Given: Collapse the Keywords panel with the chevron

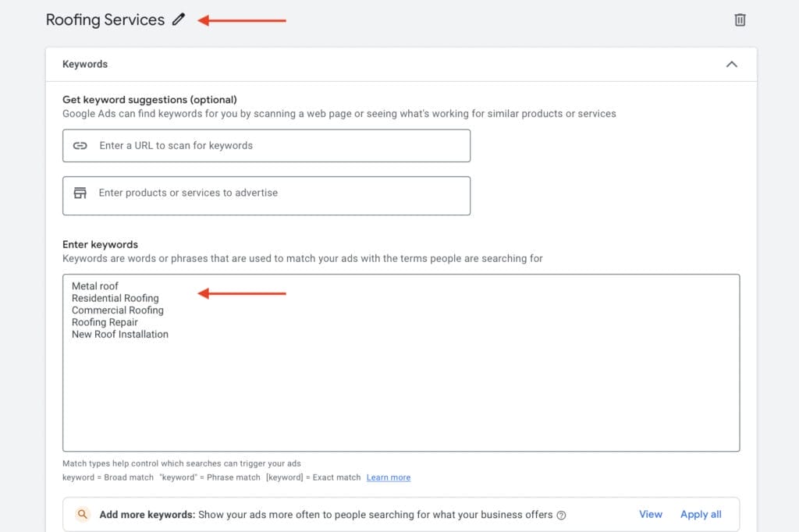Looking at the screenshot, I should pyautogui.click(x=731, y=64).
